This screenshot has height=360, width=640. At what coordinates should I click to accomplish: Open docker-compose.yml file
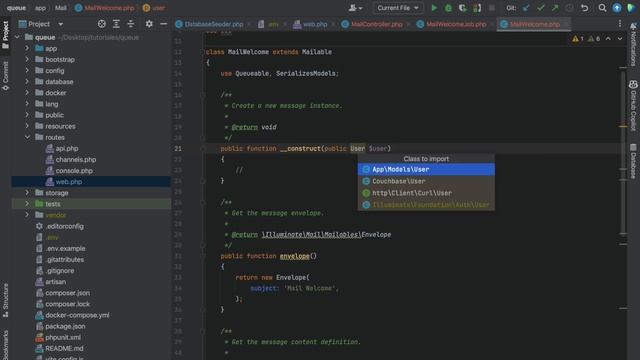[77, 315]
